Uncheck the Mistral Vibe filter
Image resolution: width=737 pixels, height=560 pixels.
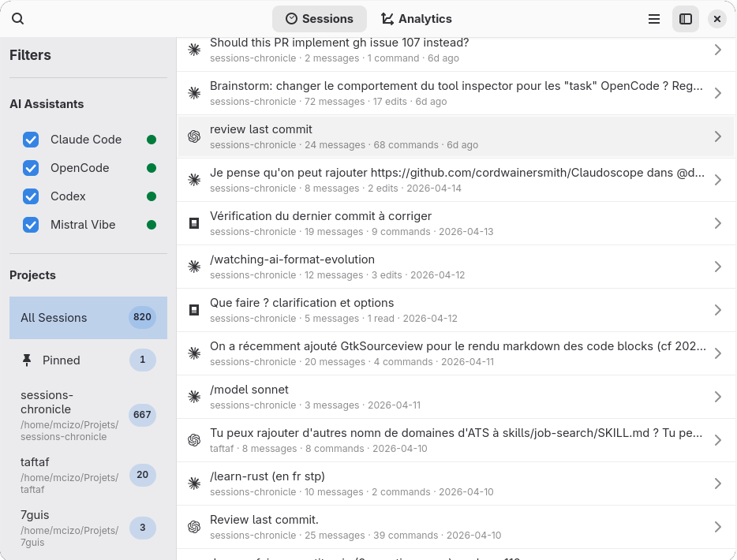(x=30, y=224)
